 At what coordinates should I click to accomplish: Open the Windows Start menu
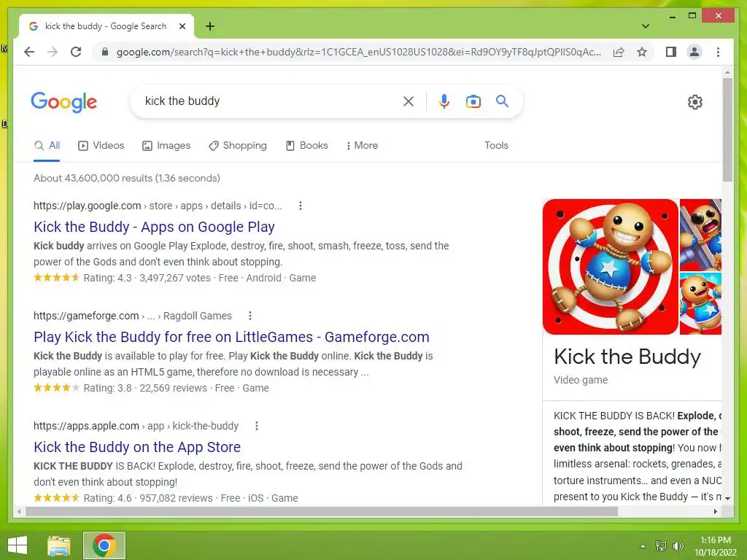pyautogui.click(x=18, y=545)
